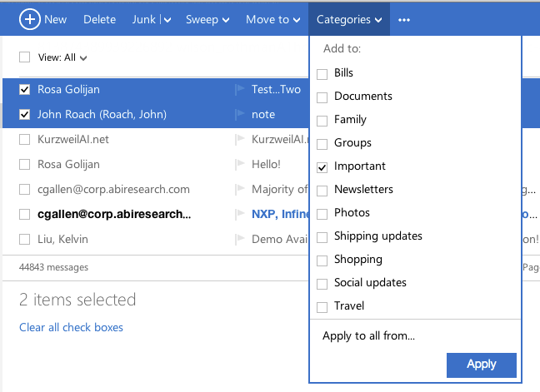The width and height of the screenshot is (540, 392).
Task: Click sender name John Roach (Roach, John)
Action: click(x=102, y=115)
